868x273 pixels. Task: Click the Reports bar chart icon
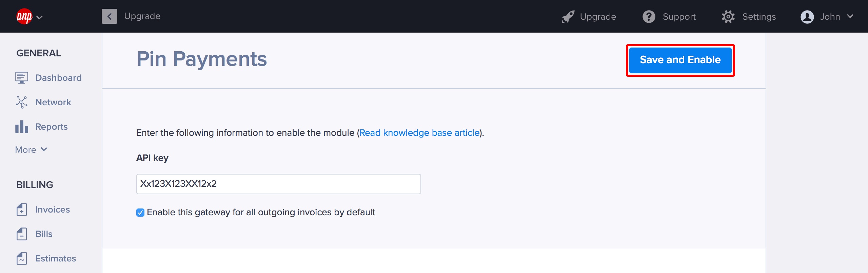(x=22, y=127)
